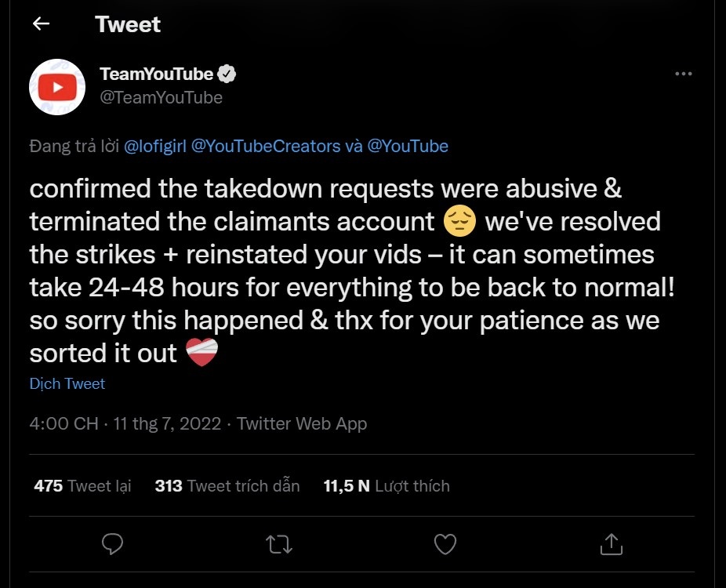The image size is (726, 588).
Task: Click the back arrow icon
Action: [42, 24]
